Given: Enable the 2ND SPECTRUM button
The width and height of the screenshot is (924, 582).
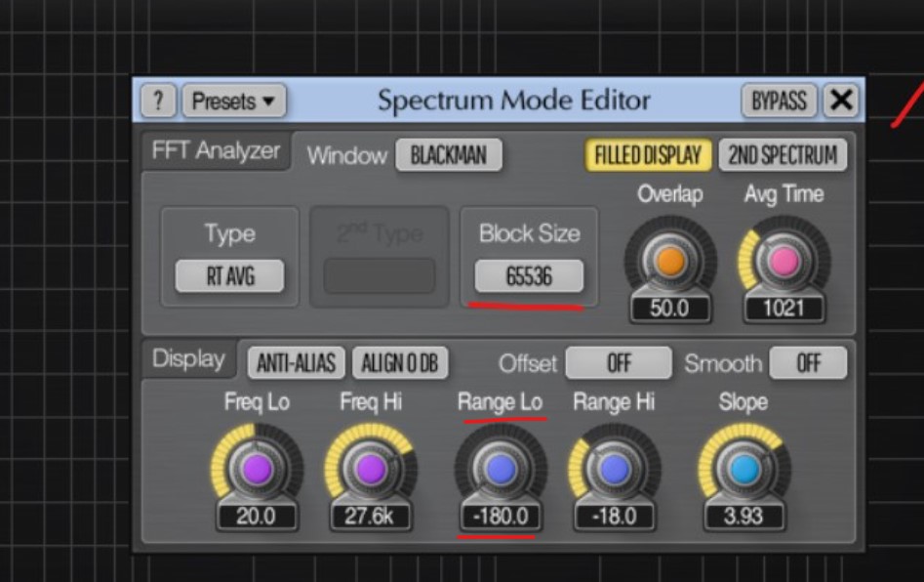Looking at the screenshot, I should 783,155.
